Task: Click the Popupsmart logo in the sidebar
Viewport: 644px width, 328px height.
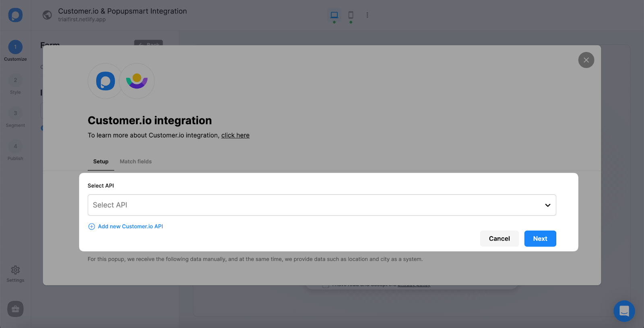Action: [15, 15]
